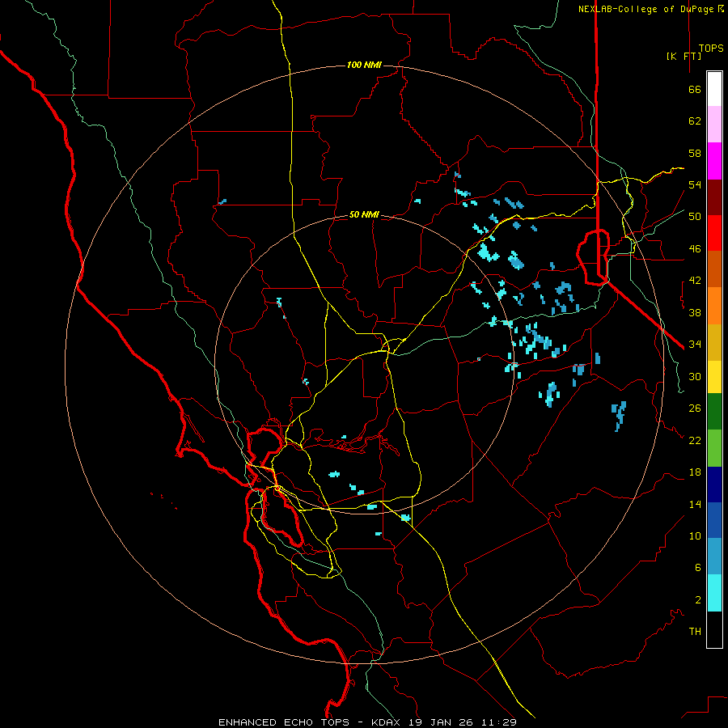This screenshot has height=728, width=728.
Task: Click legend value "22"
Action: (695, 440)
